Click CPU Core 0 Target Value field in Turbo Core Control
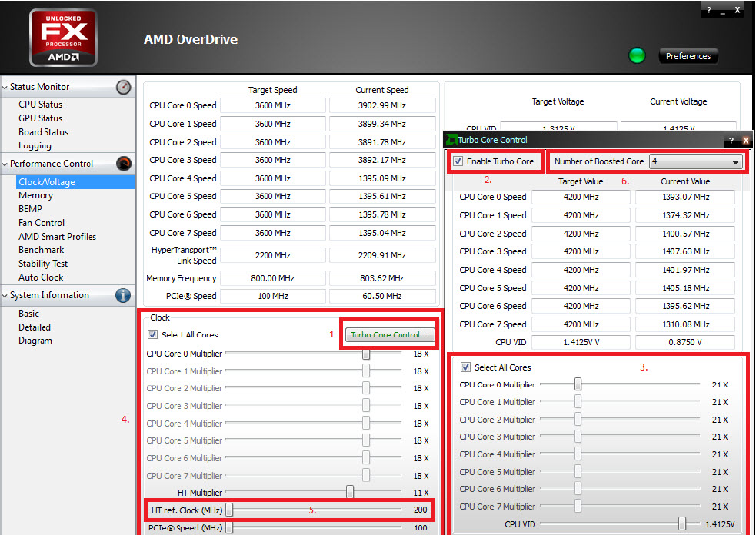The height and width of the screenshot is (535, 756). click(581, 197)
